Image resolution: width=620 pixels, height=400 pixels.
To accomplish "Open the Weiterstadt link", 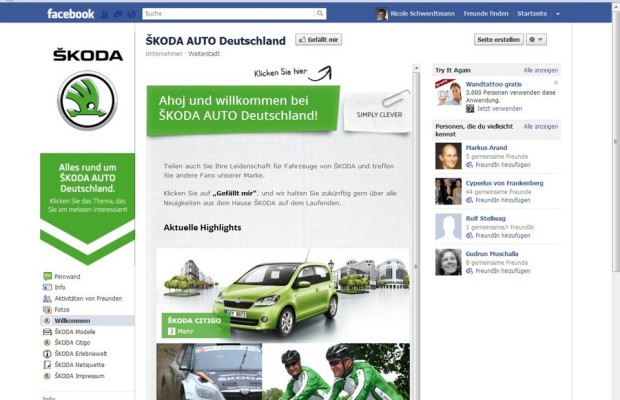I will tap(204, 54).
